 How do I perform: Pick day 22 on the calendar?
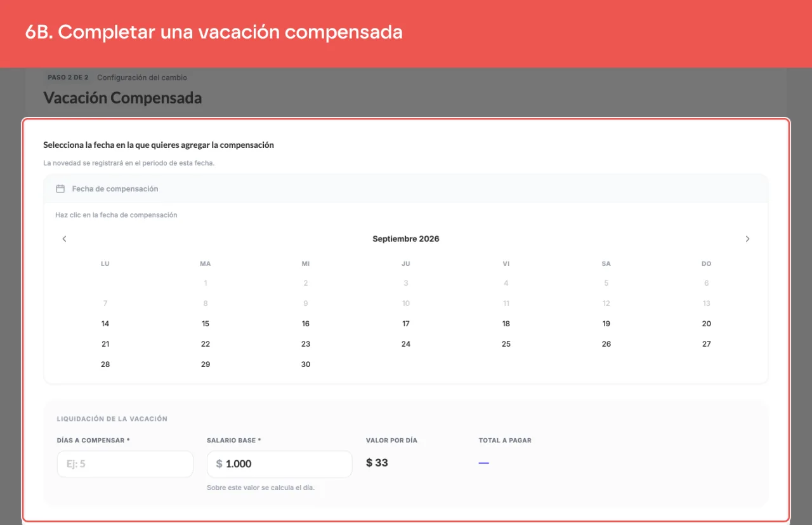coord(206,344)
